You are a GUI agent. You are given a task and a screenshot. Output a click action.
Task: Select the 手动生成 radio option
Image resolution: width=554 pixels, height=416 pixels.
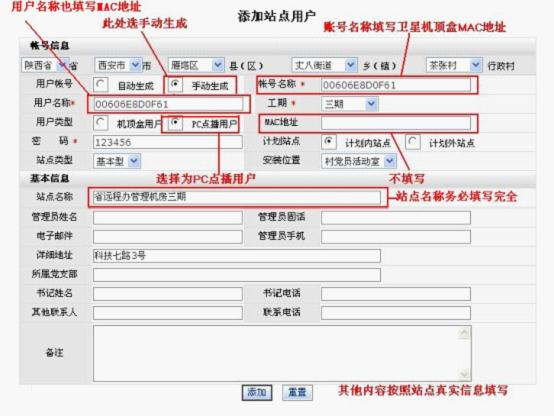click(175, 84)
